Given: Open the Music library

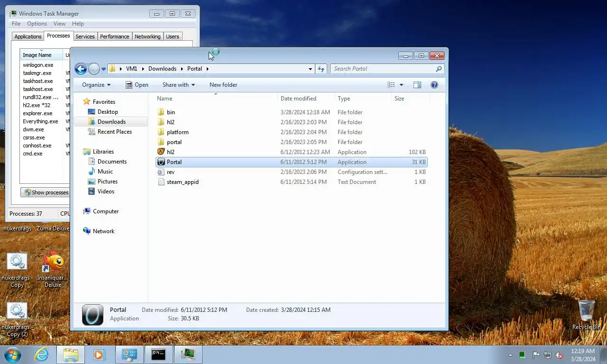Looking at the screenshot, I should pos(105,172).
